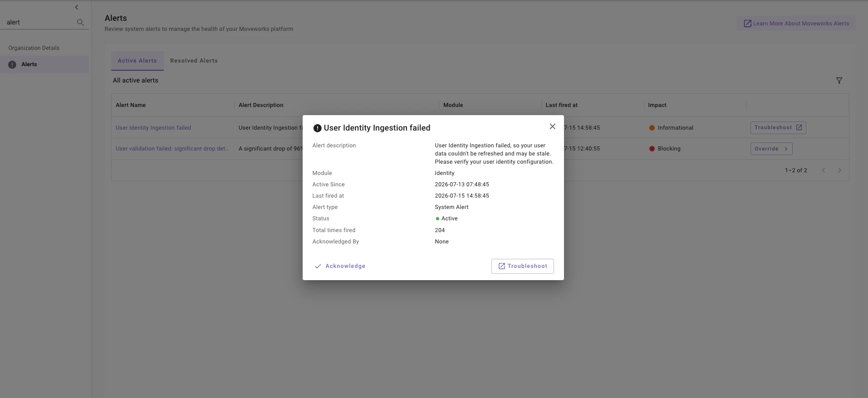The height and width of the screenshot is (398, 868).
Task: Select the Active Since value 2026-07-13 07:48:45
Action: pos(462,184)
